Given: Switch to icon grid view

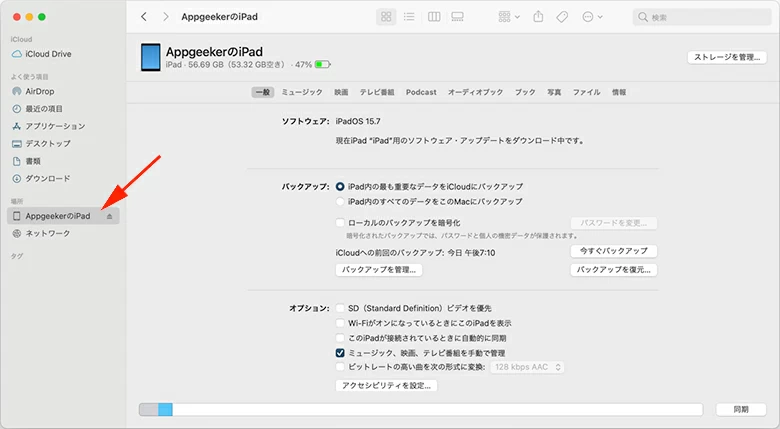Looking at the screenshot, I should [386, 17].
